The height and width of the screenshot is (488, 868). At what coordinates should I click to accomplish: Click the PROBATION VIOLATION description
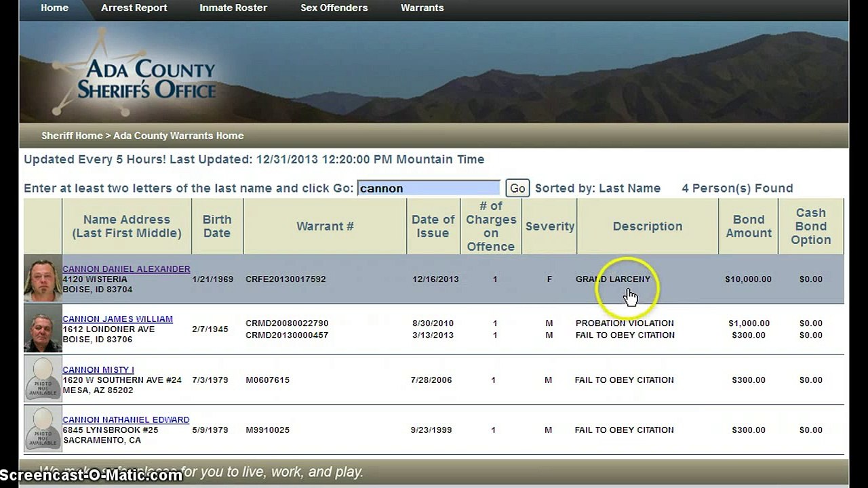pos(625,323)
